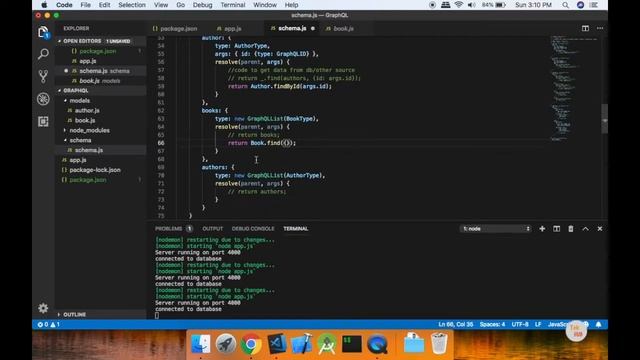
Task: Change indentation via Spaces: 4
Action: [492, 324]
